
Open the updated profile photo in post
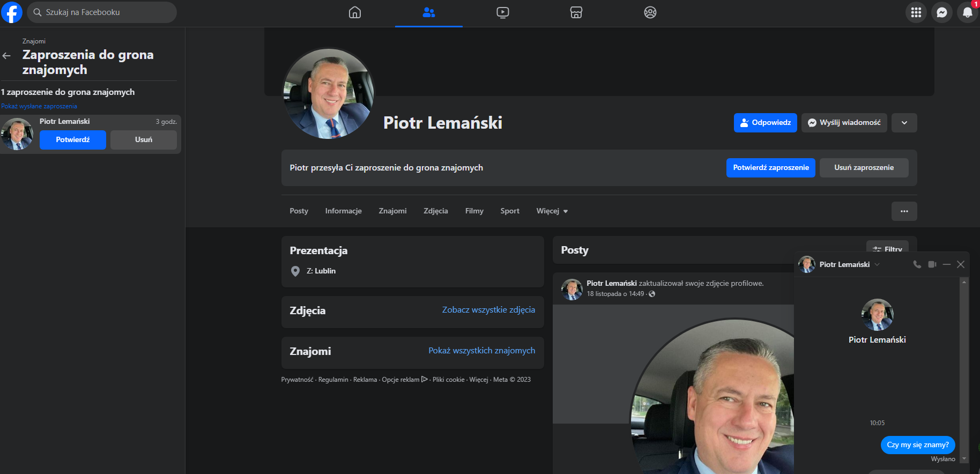713,397
